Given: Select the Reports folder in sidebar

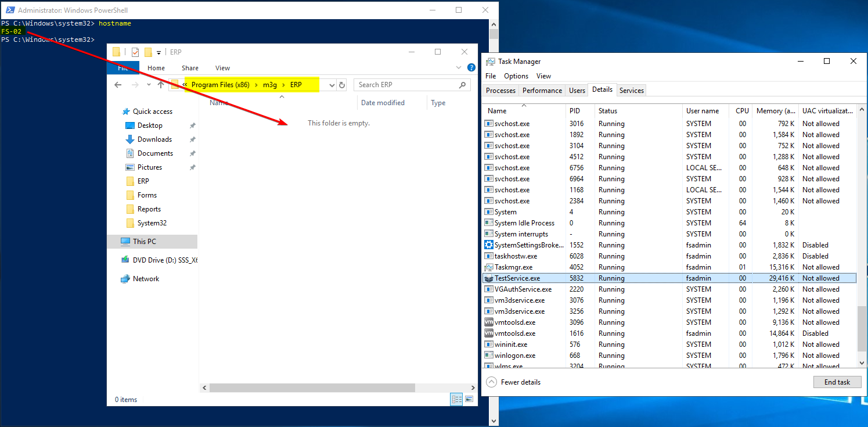Looking at the screenshot, I should pos(149,209).
